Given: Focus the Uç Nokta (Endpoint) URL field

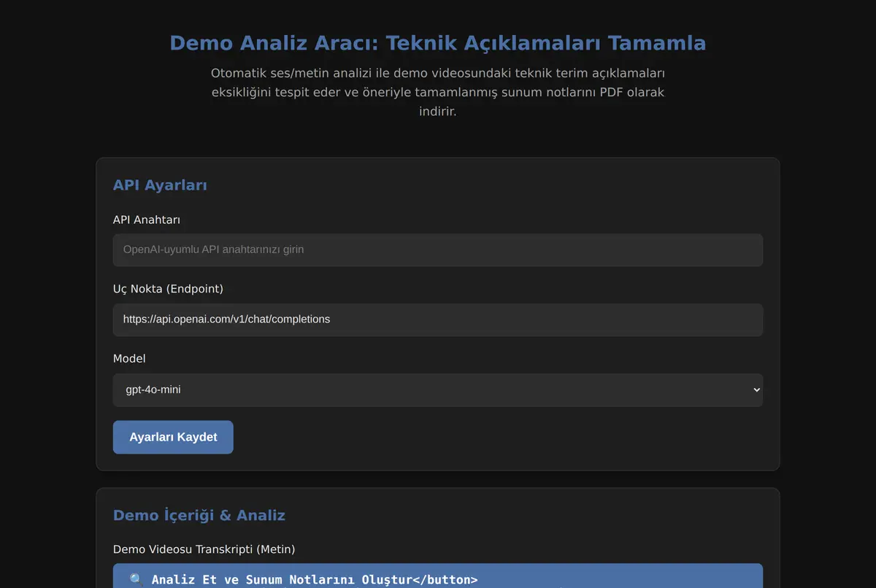Looking at the screenshot, I should click(438, 320).
